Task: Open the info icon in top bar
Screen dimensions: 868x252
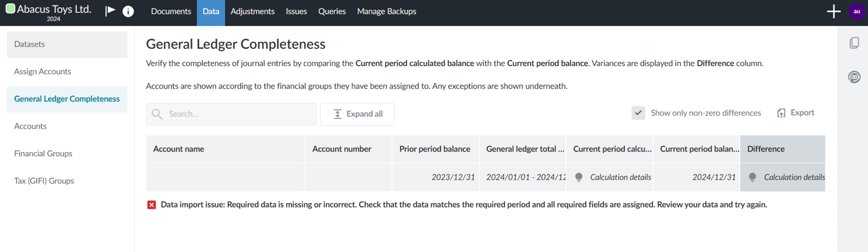Action: [128, 11]
